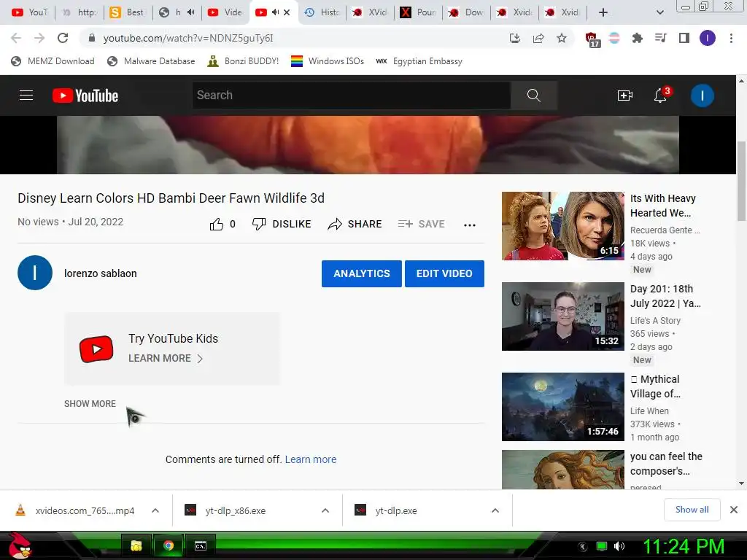The image size is (747, 560).
Task: Open the lorenzo sablaon channel name
Action: click(101, 273)
